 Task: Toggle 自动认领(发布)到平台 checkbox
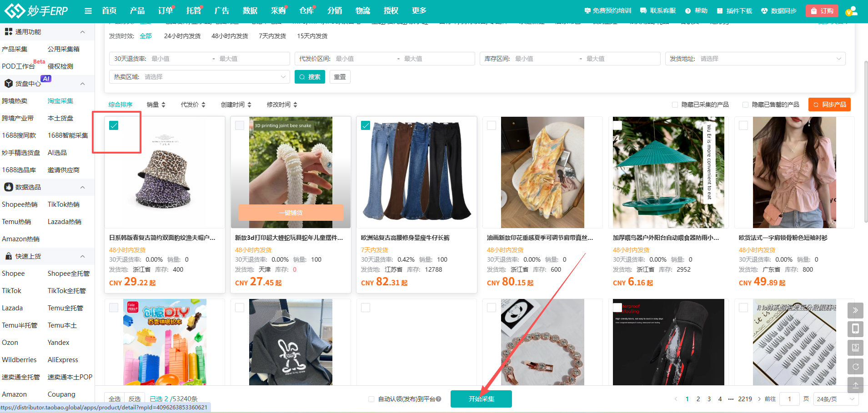[x=371, y=399]
